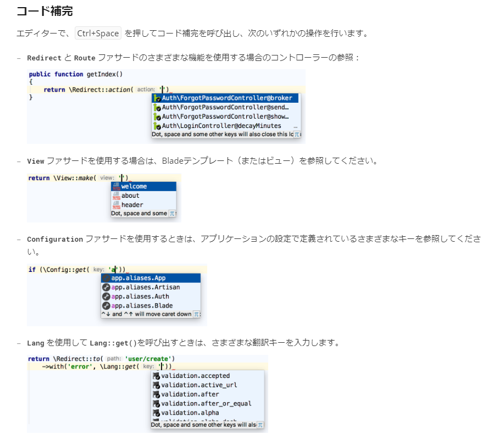Screen dimensions: 504x440
Task: Click the icon next to app.aliases.Blade
Action: pyautogui.click(x=106, y=305)
